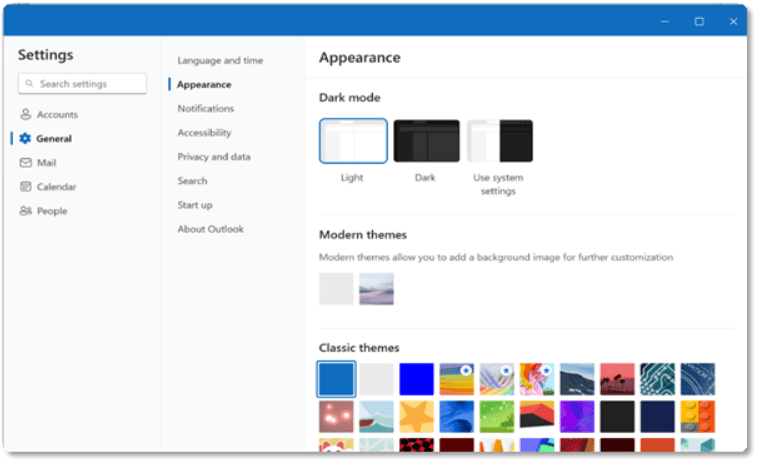Choose the Dark mode option
This screenshot has height=466, width=758.
pyautogui.click(x=426, y=141)
